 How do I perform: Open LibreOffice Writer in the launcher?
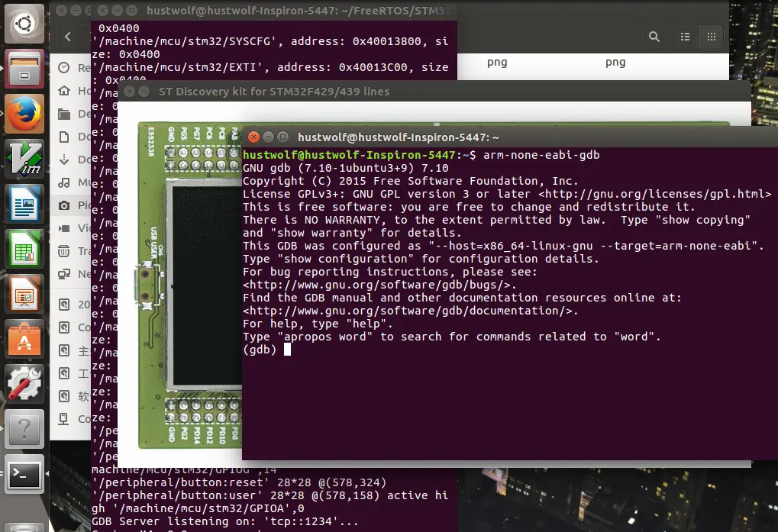(x=24, y=205)
